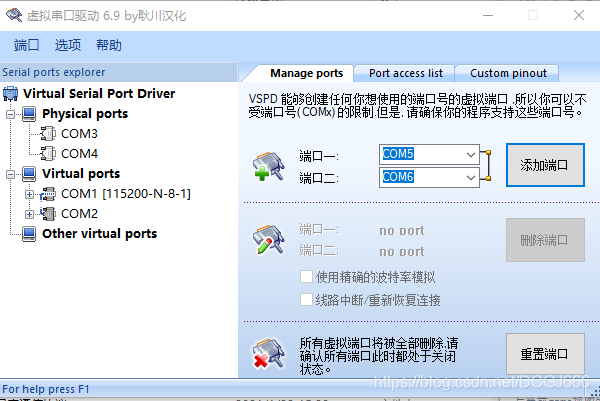Open the 端口二 COM6 dropdown arrow
The width and height of the screenshot is (600, 401).
click(x=471, y=178)
